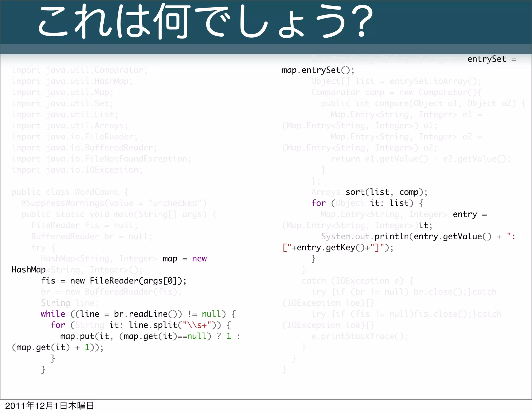Click the line 'import java.util.Comparator;'

79,70
